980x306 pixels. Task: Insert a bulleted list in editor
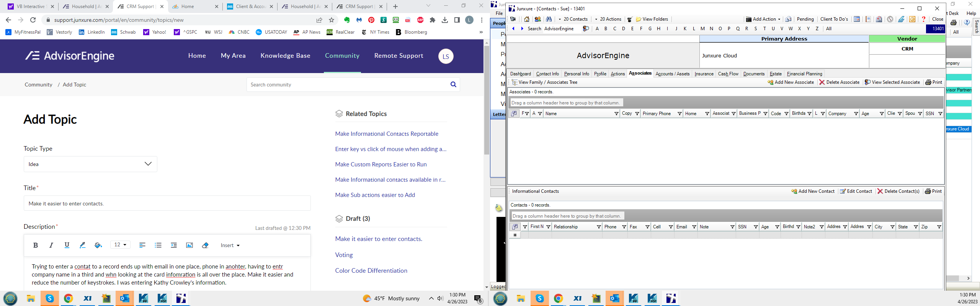(158, 245)
